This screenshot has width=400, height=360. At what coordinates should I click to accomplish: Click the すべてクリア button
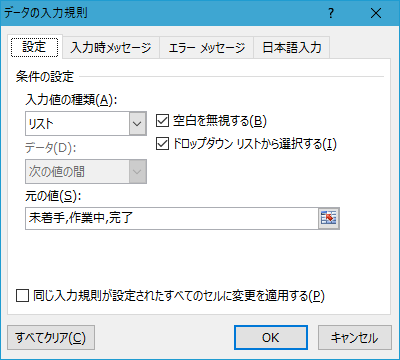51,338
